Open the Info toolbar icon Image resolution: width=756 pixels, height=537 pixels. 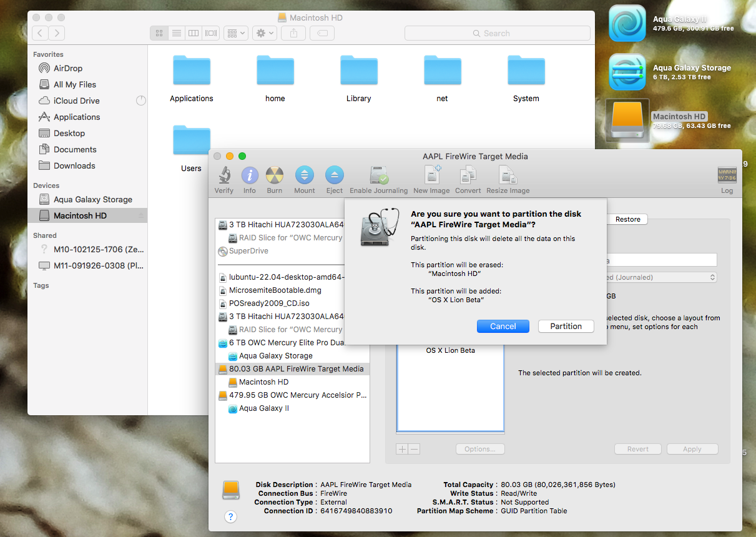250,175
